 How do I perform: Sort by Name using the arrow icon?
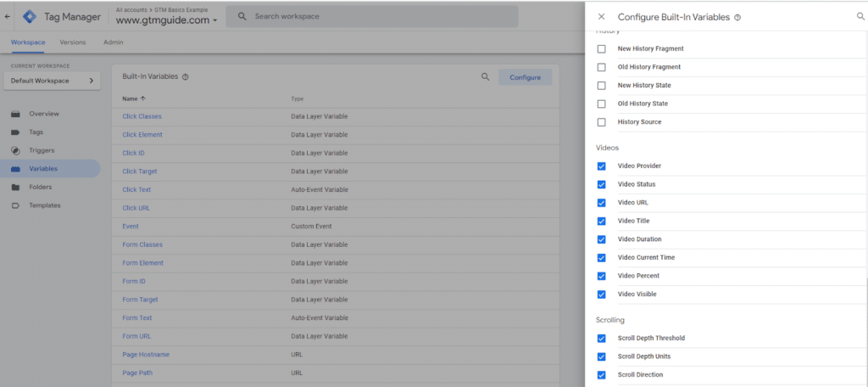click(142, 98)
